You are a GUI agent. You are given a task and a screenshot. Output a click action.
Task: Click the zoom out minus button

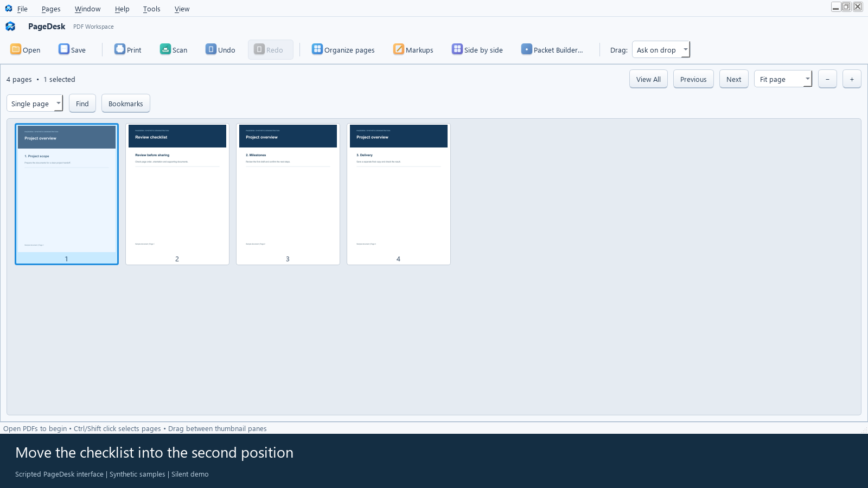827,79
